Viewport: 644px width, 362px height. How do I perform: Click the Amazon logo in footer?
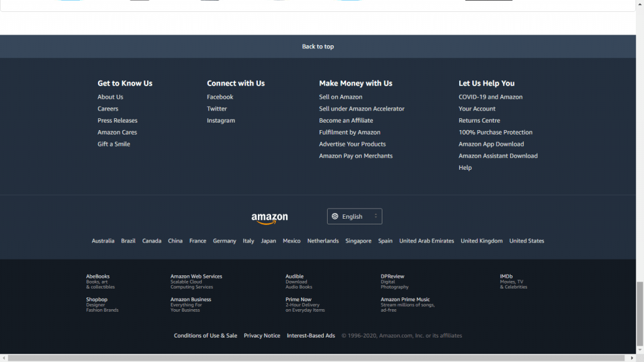tap(269, 218)
